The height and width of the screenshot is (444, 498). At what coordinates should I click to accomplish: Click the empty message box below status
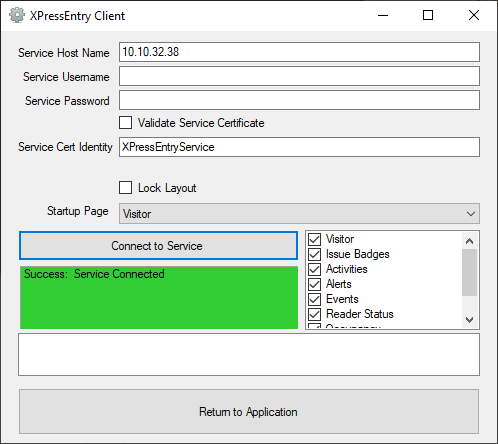pos(249,354)
